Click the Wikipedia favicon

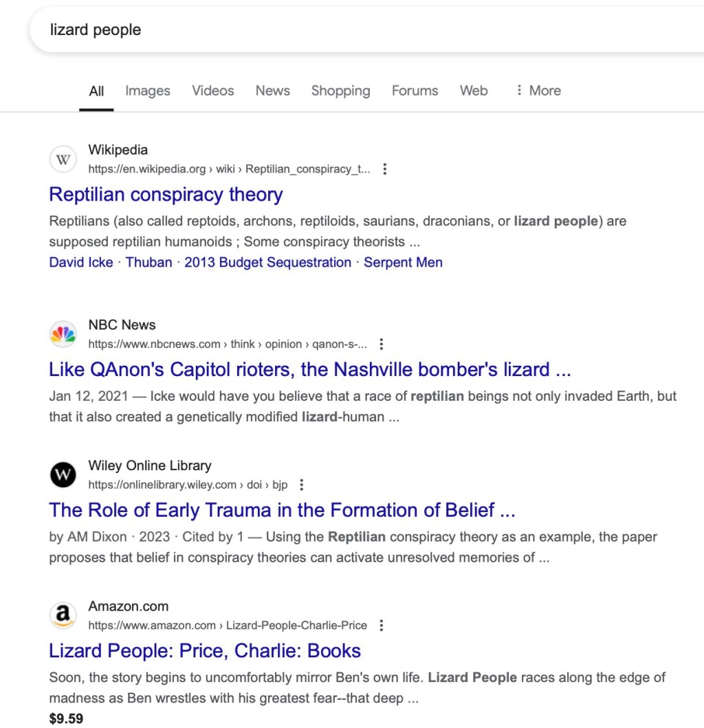point(63,159)
